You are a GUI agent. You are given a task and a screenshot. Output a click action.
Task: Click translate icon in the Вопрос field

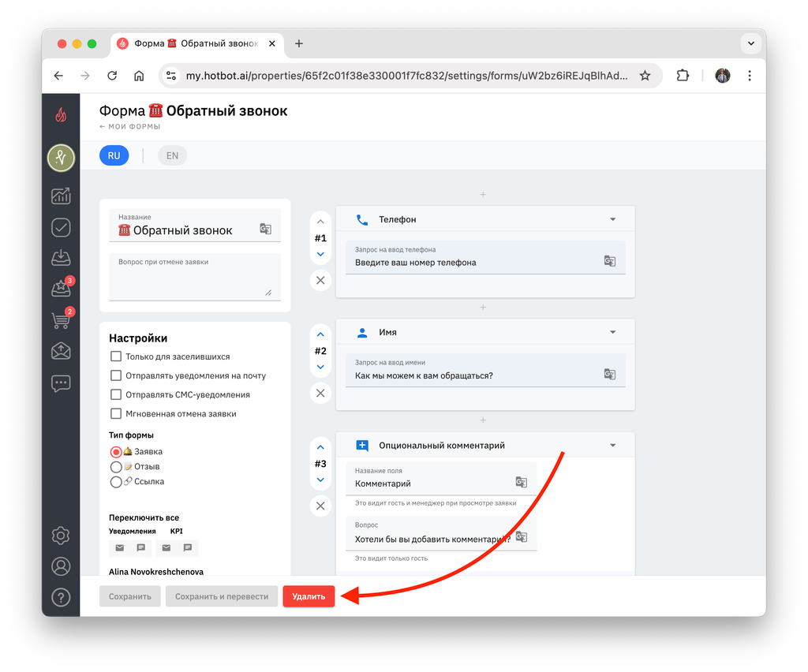[x=521, y=536]
